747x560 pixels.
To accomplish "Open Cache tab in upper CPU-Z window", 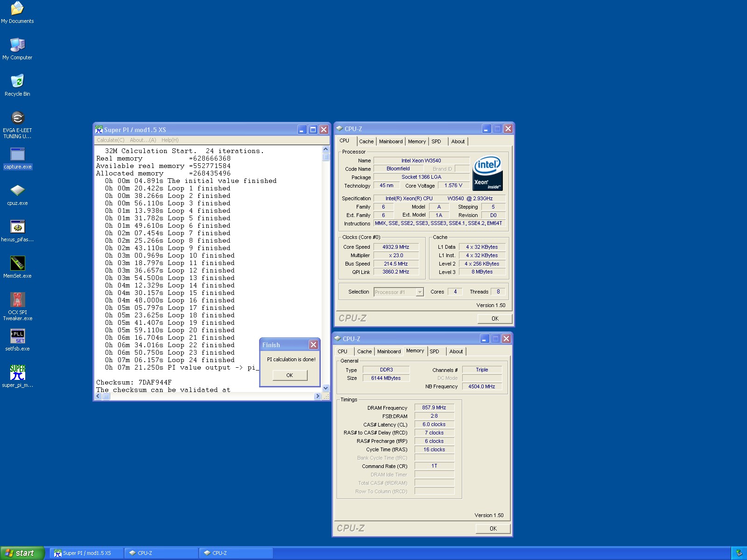I will tap(366, 141).
